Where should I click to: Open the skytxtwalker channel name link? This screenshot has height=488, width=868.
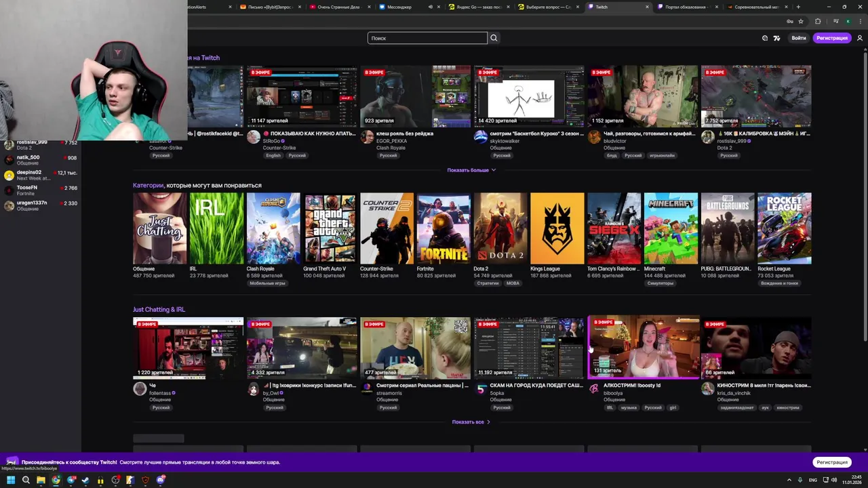click(505, 141)
